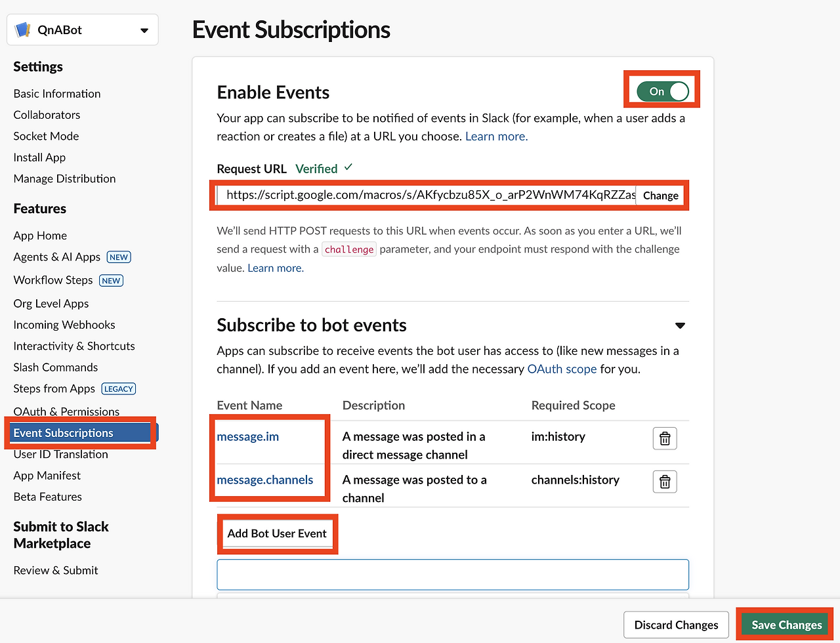Open Beta Features page

tap(48, 497)
